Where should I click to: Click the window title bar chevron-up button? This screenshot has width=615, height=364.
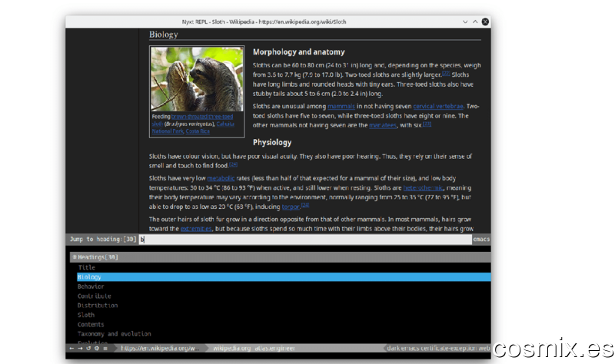475,22
